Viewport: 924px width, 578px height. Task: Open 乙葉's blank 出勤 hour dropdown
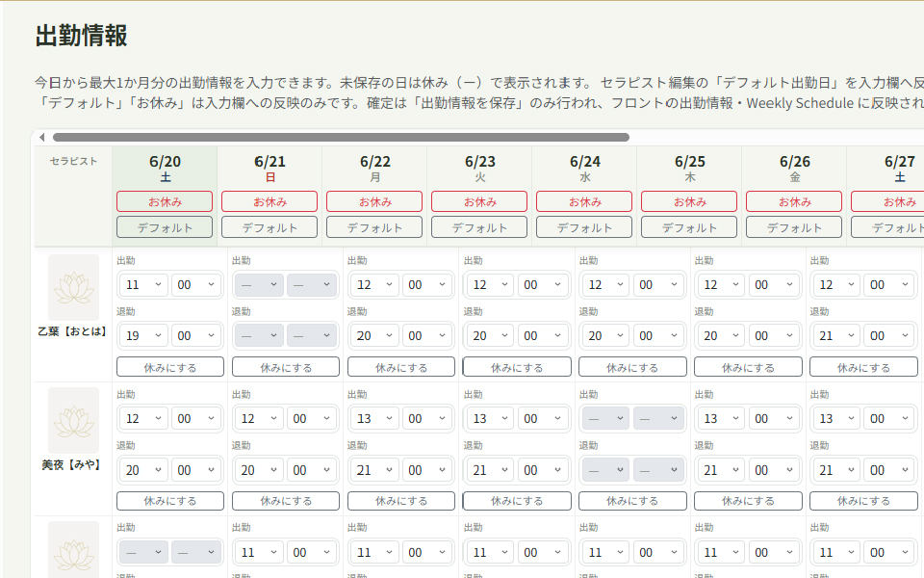(259, 285)
